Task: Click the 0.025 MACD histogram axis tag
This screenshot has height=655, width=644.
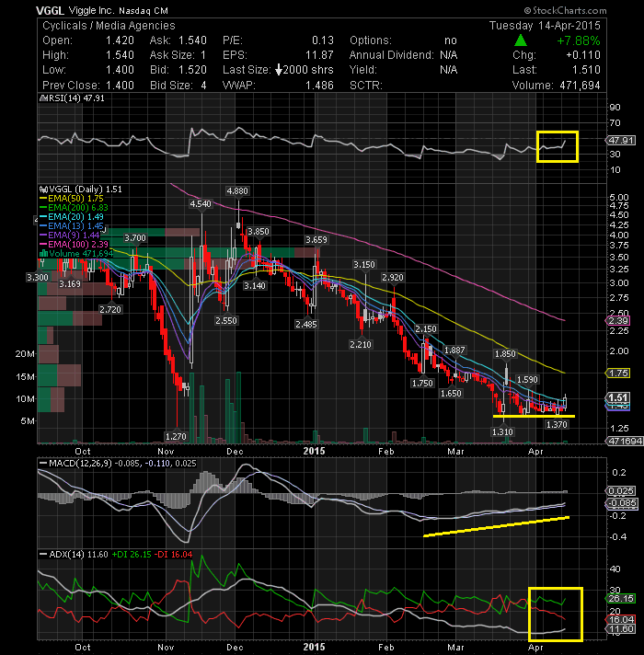Action: [621, 491]
